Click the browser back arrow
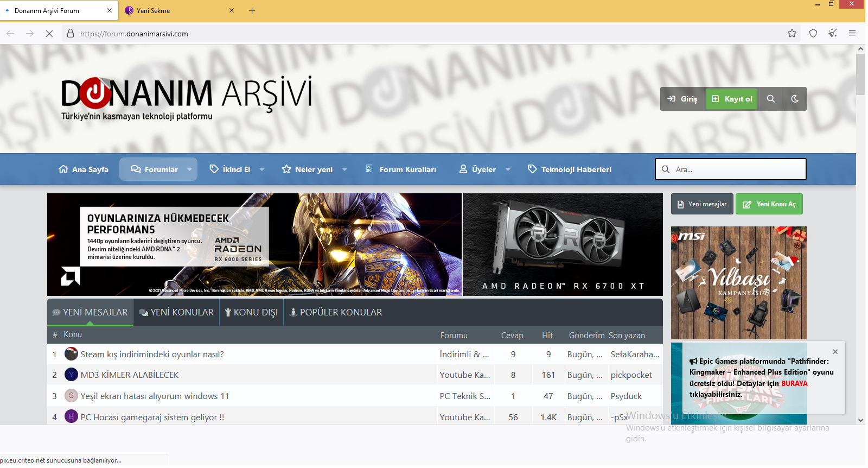This screenshot has height=468, width=868. pyautogui.click(x=10, y=34)
